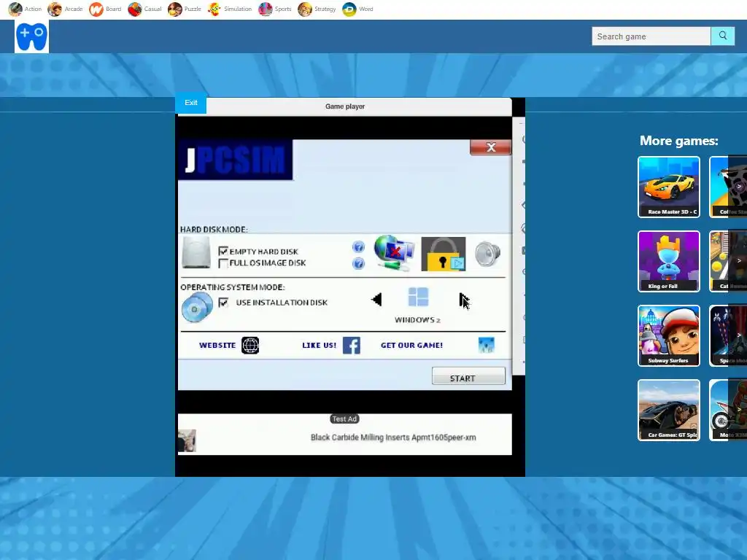The height and width of the screenshot is (560, 747).
Task: Click the blue game icon beside Get Our Game
Action: tap(487, 345)
